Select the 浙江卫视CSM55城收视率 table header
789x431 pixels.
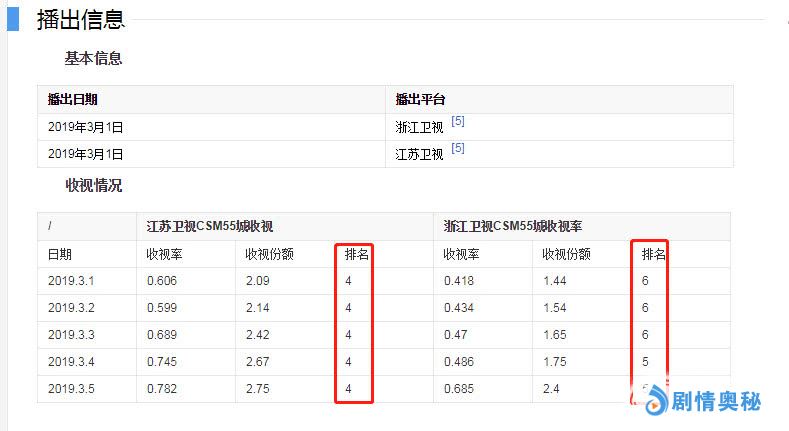pyautogui.click(x=513, y=227)
